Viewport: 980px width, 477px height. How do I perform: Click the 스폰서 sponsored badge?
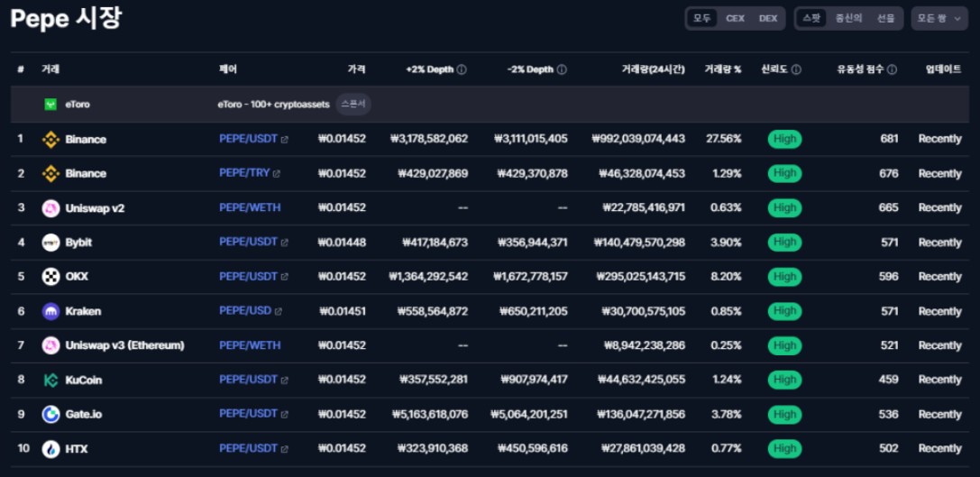pos(353,105)
